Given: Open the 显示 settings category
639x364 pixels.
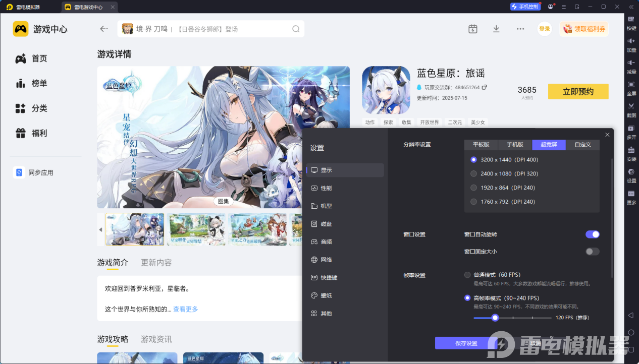Looking at the screenshot, I should coord(345,170).
